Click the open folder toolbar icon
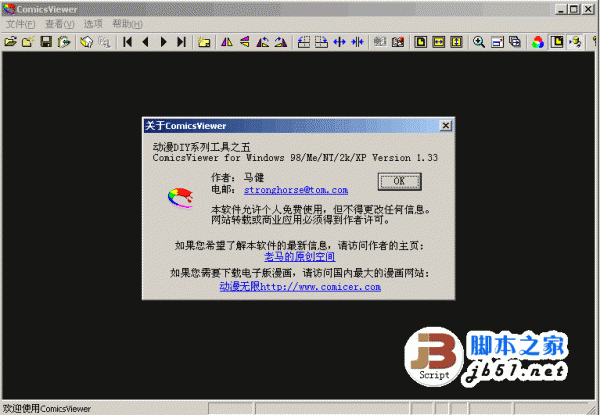The height and width of the screenshot is (415, 600). (10, 42)
